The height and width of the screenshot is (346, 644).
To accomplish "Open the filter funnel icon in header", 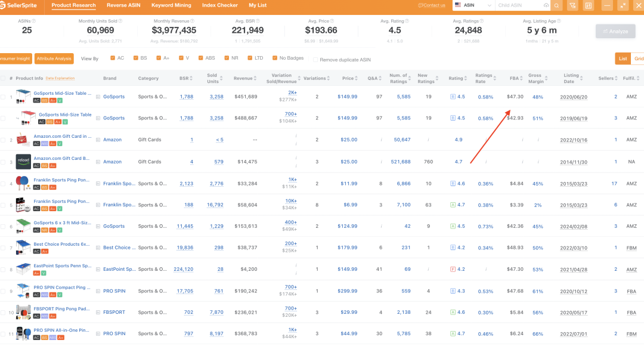I will (572, 5).
